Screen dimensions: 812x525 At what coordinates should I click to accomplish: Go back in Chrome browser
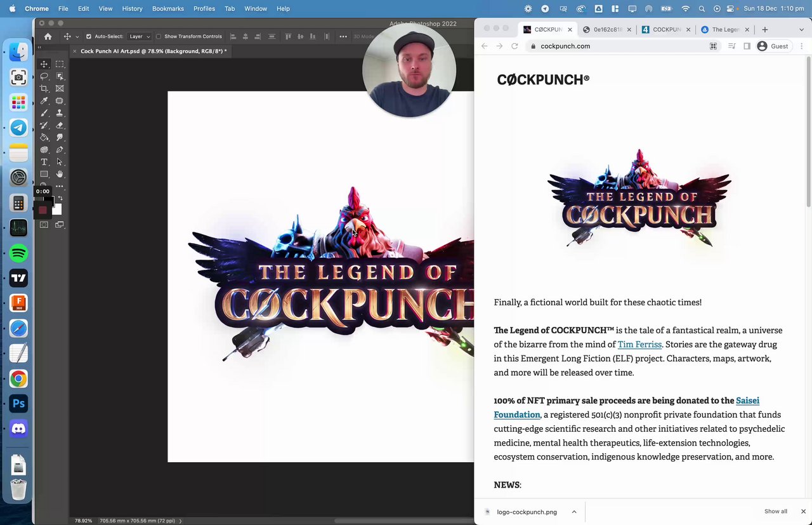(485, 46)
